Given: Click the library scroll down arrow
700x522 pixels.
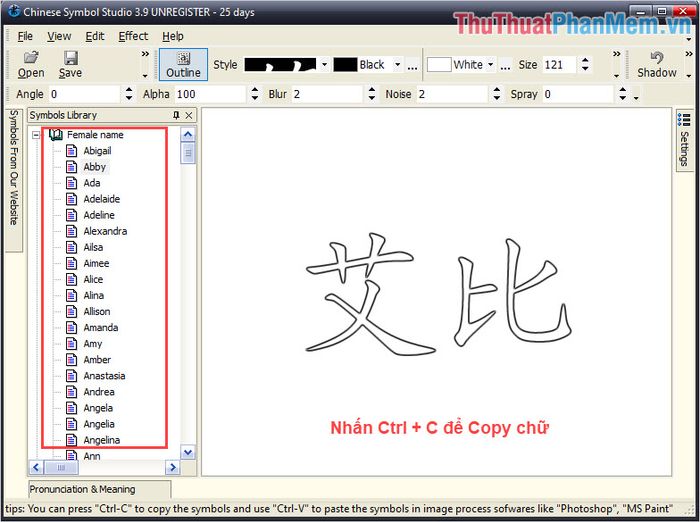Looking at the screenshot, I should pyautogui.click(x=188, y=452).
